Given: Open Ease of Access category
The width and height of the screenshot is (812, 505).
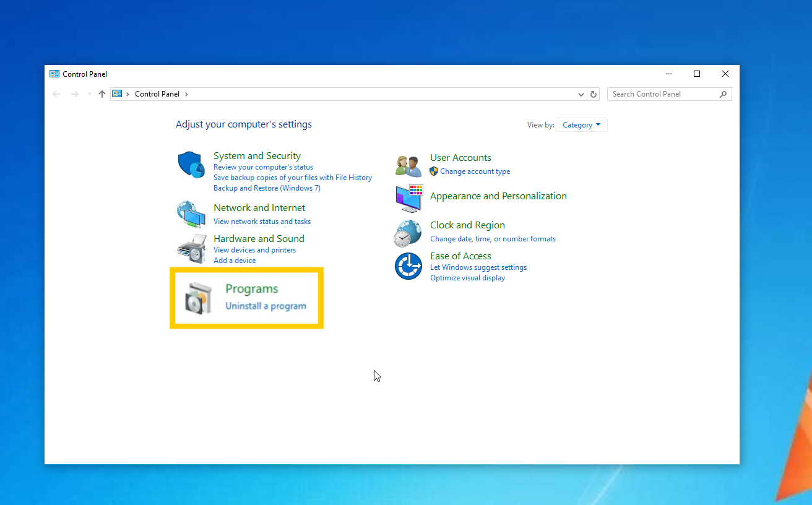Looking at the screenshot, I should coord(460,256).
